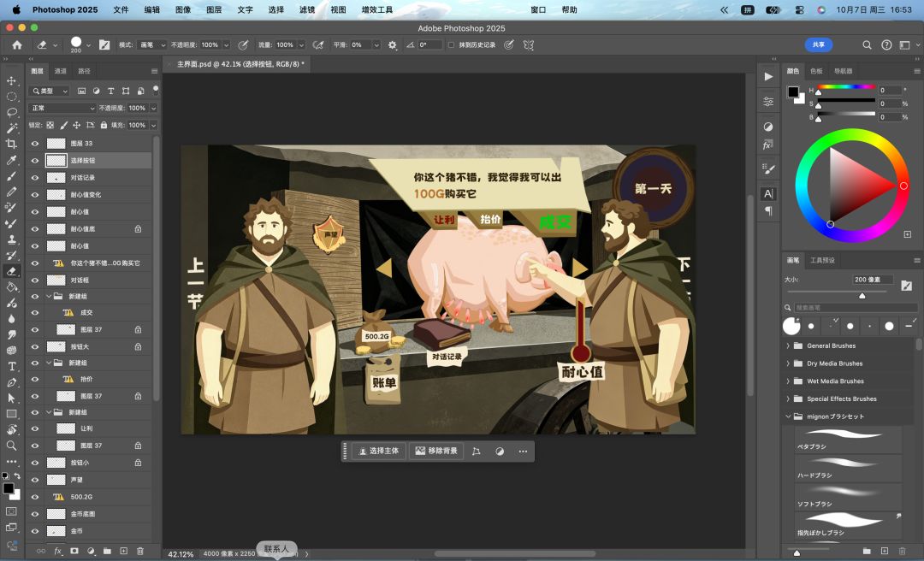The image size is (924, 561).
Task: Hide the 图层 33 layer
Action: click(35, 143)
